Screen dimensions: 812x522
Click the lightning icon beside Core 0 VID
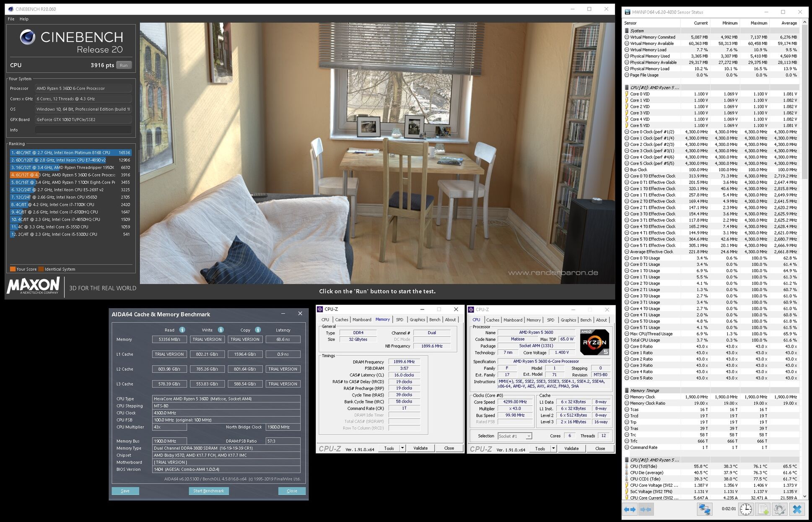click(627, 94)
